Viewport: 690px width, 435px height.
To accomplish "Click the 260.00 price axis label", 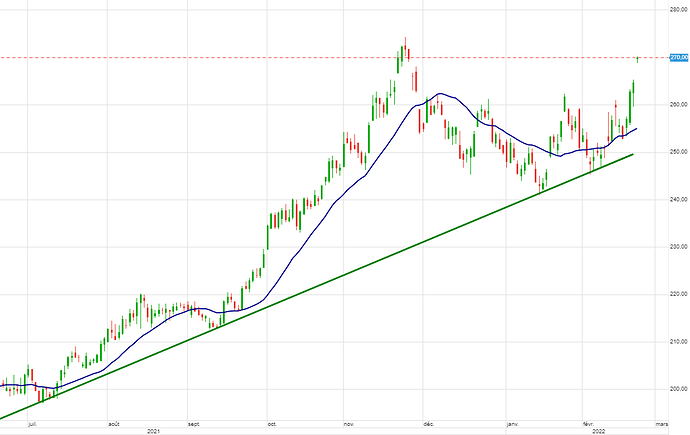I will point(677,105).
